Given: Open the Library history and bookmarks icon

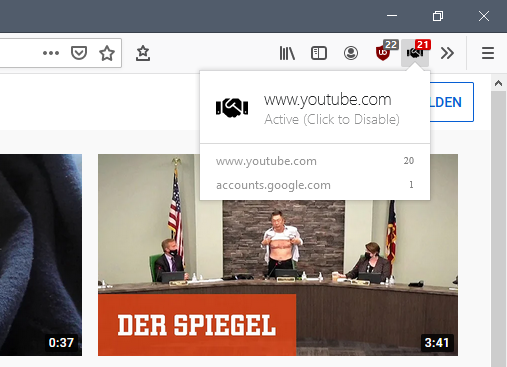Looking at the screenshot, I should coord(287,53).
